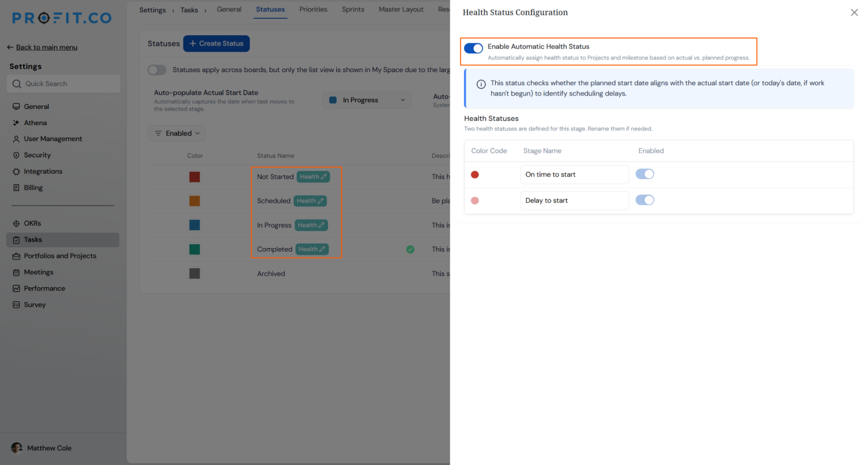Open the In Progress stage dropdown
This screenshot has width=868, height=465.
tap(367, 100)
